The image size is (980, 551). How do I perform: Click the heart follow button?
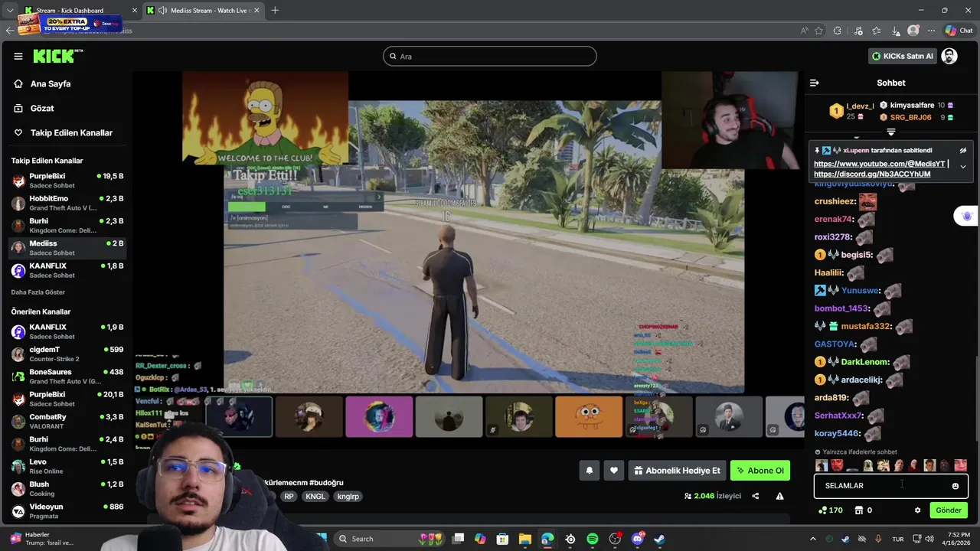click(x=613, y=471)
